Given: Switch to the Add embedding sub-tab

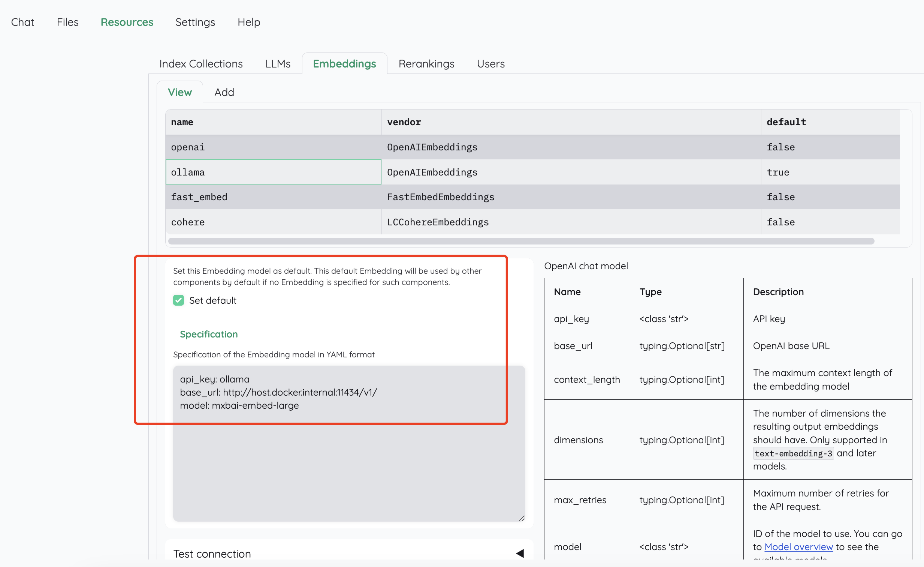Looking at the screenshot, I should point(224,92).
